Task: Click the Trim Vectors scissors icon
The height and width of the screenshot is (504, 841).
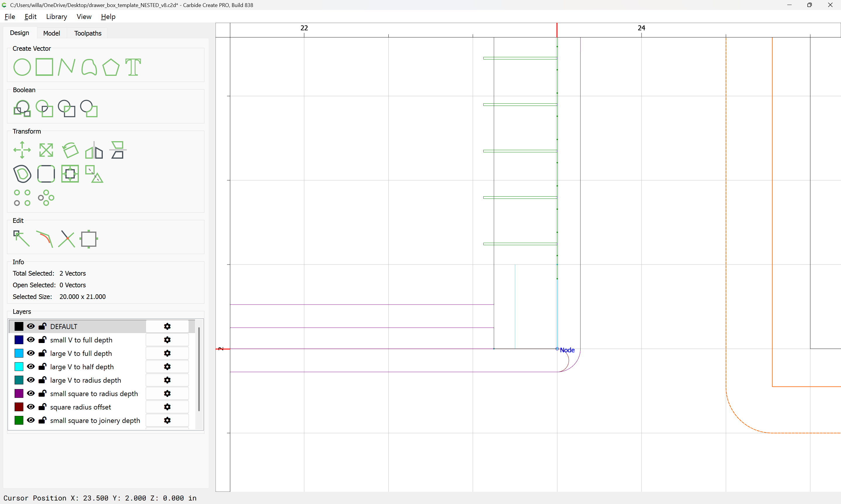Action: 66,239
